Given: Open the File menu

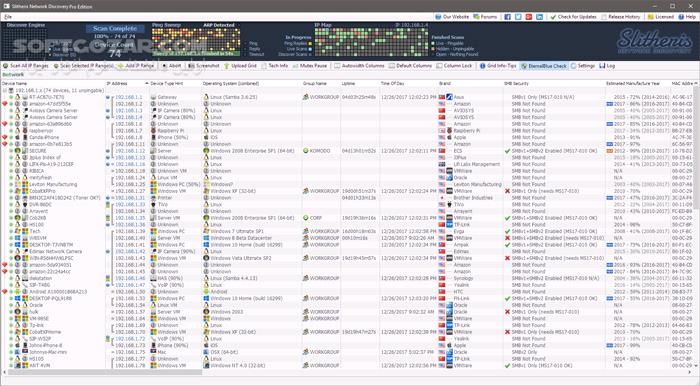Looking at the screenshot, I should point(8,17).
